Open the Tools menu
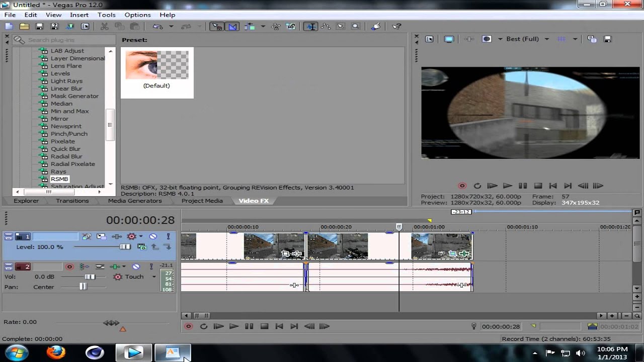The image size is (644, 362). (106, 15)
